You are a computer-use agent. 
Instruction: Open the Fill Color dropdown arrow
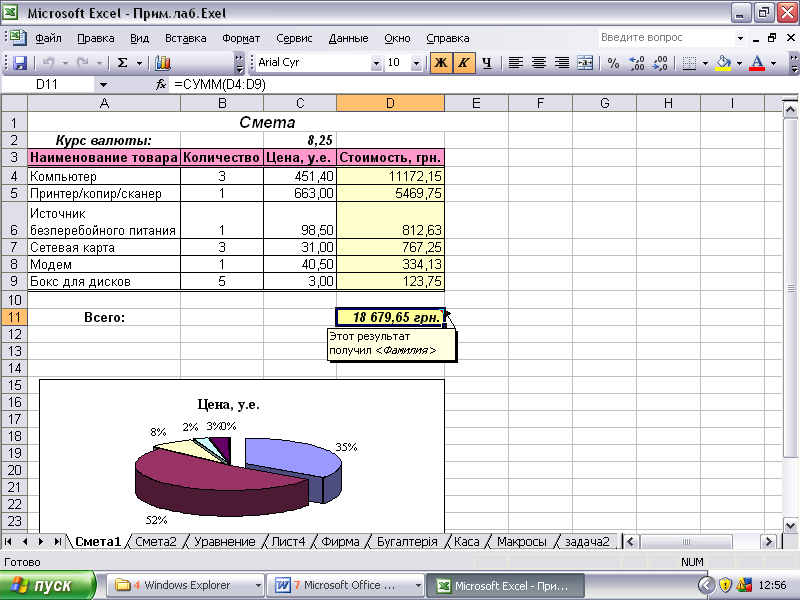tap(739, 63)
